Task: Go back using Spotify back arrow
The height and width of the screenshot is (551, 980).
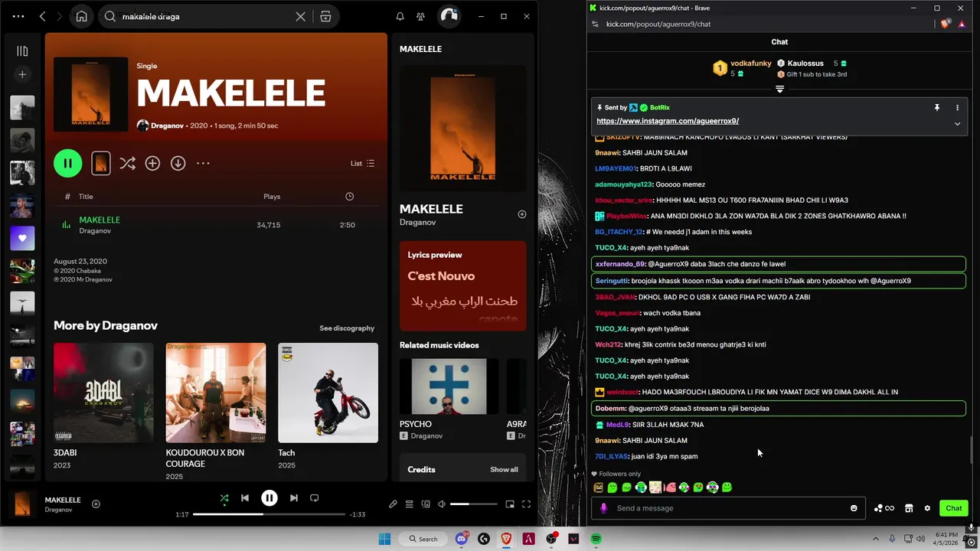Action: (42, 16)
